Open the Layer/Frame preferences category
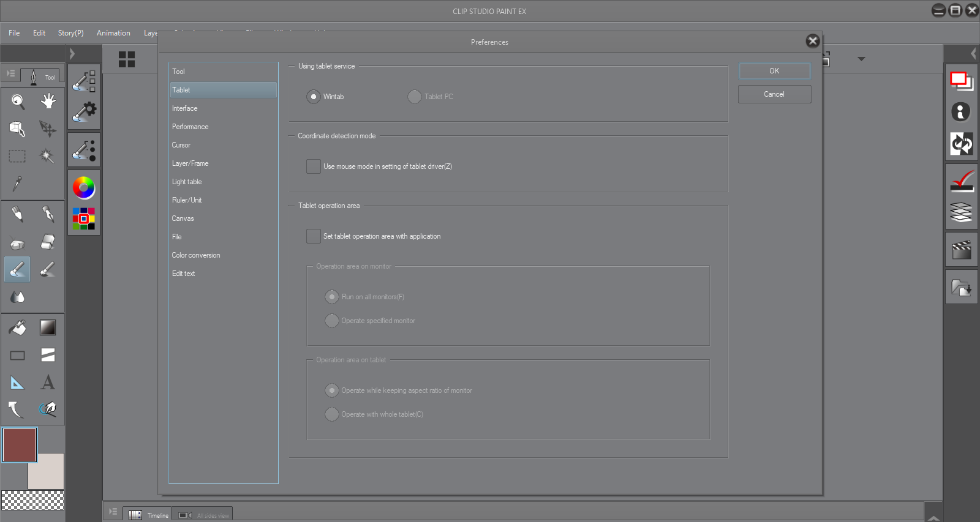980x522 pixels. click(x=224, y=163)
